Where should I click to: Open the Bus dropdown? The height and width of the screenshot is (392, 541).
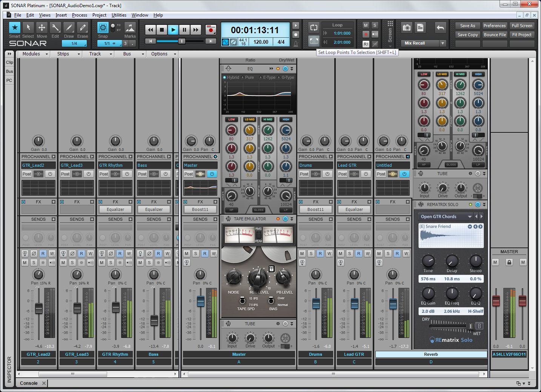[131, 54]
